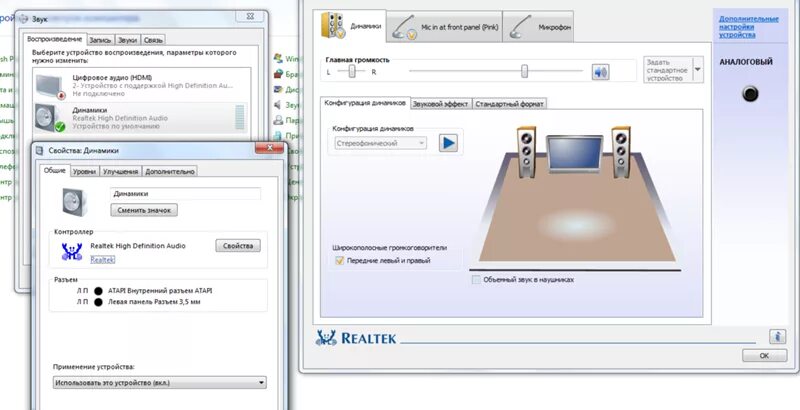
Task: Click the Realtek crab icon in the controller section
Action: coord(72,251)
